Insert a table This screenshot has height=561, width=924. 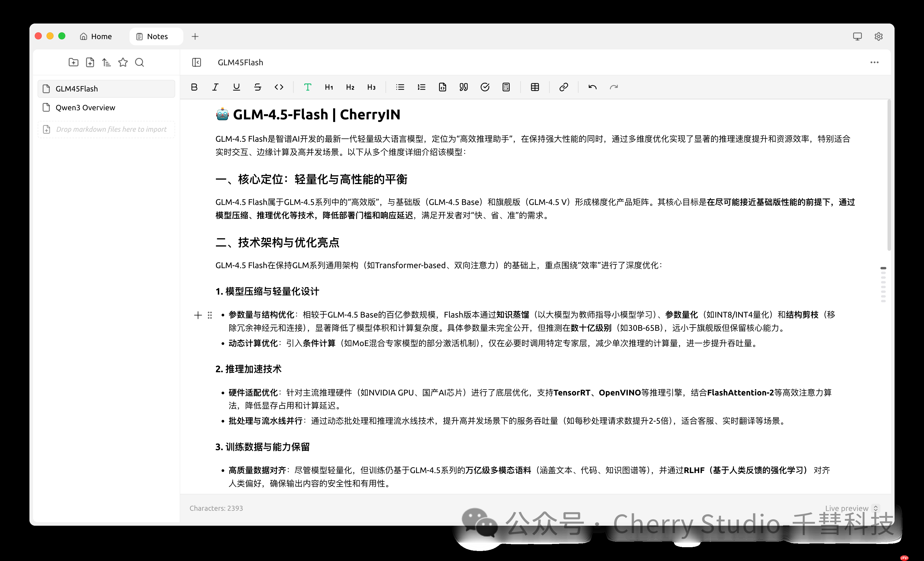point(535,87)
